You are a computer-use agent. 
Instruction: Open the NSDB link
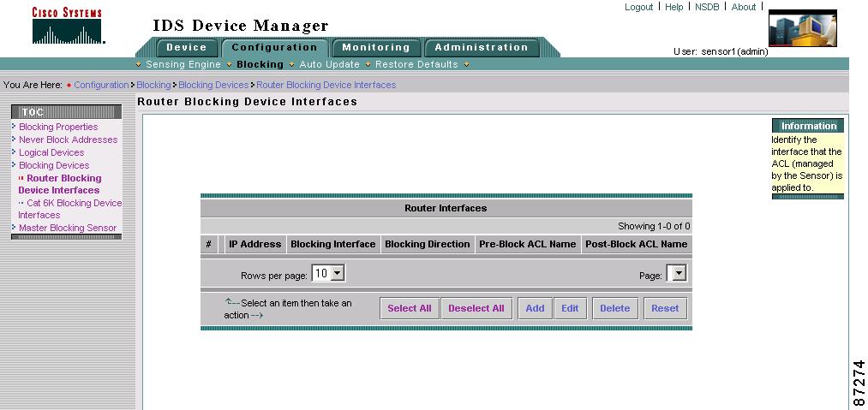pos(707,7)
